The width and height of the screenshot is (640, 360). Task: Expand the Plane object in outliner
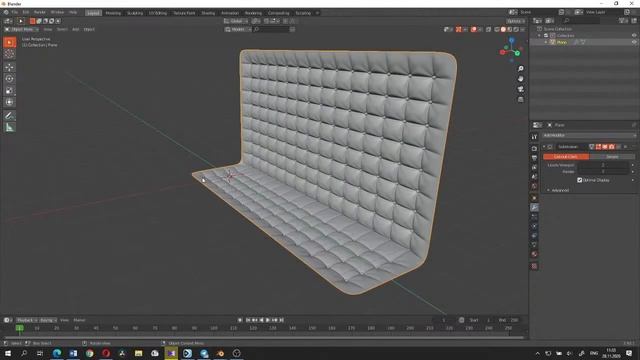(x=546, y=42)
